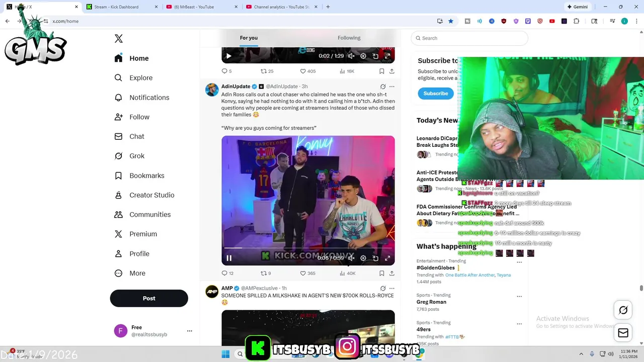This screenshot has width=644, height=362.
Task: Click the black Post button
Action: click(x=149, y=298)
